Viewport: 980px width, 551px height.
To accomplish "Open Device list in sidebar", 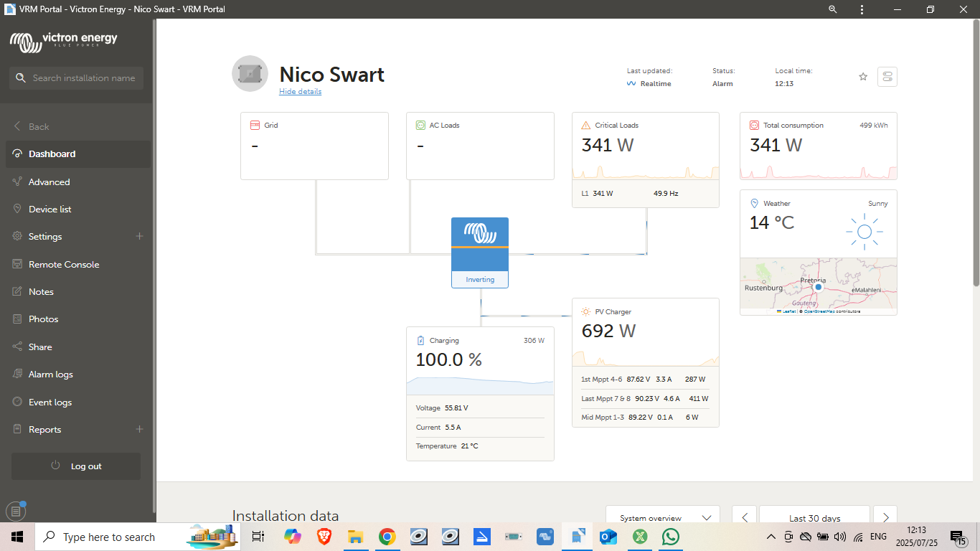I will coord(50,209).
